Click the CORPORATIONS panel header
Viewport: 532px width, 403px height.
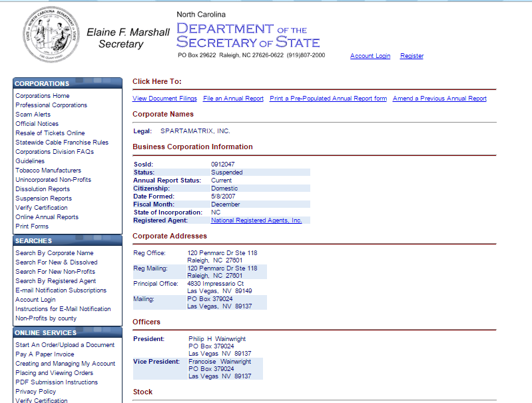click(x=67, y=83)
